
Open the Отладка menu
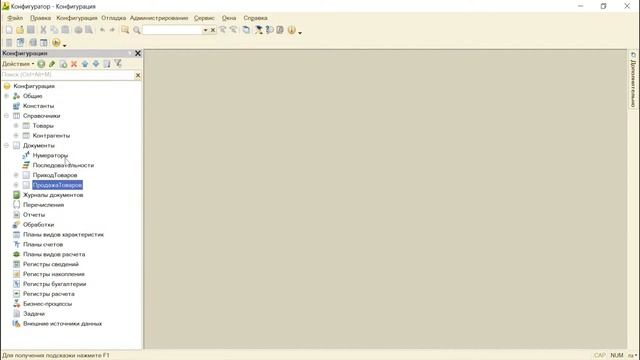[x=113, y=18]
